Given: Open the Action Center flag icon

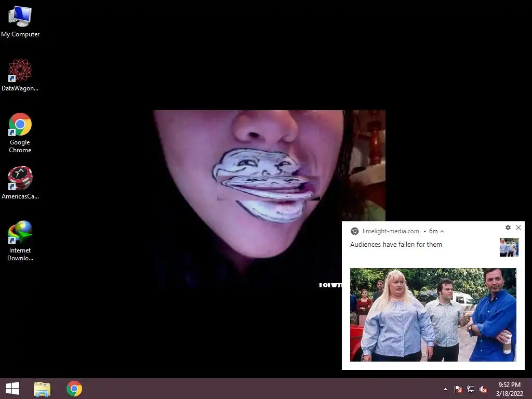Looking at the screenshot, I should point(458,389).
